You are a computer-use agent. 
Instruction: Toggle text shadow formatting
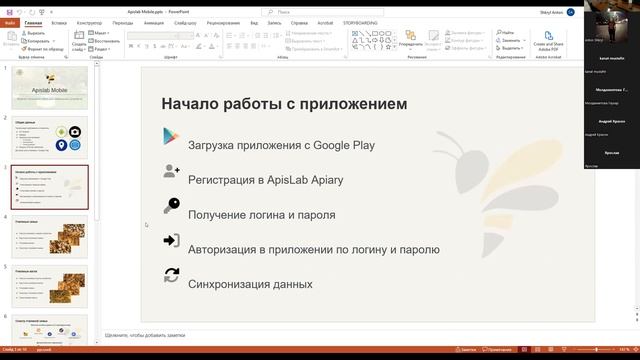155,46
